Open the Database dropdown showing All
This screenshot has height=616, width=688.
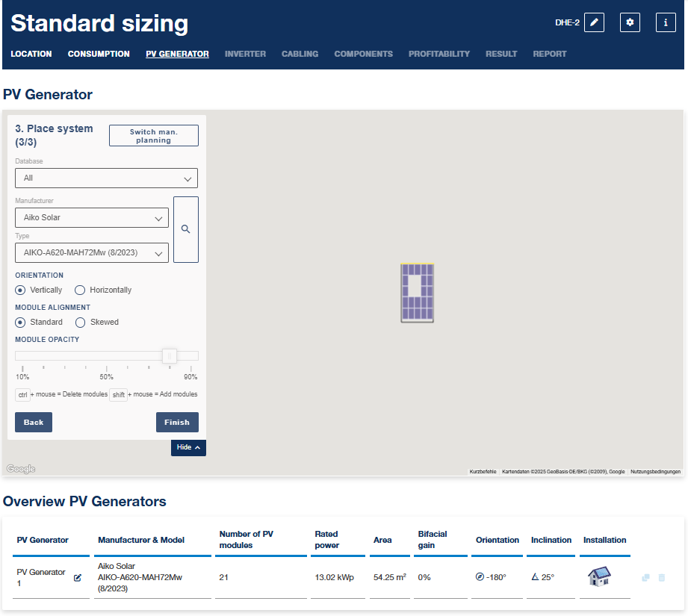pos(106,178)
